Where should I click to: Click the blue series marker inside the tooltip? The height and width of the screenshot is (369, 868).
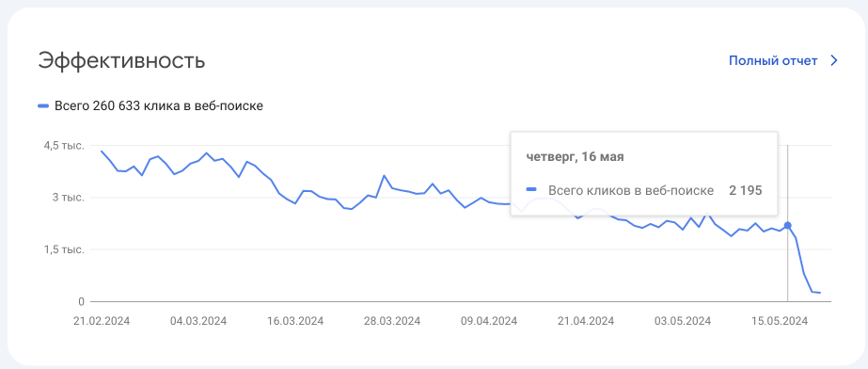click(x=531, y=190)
